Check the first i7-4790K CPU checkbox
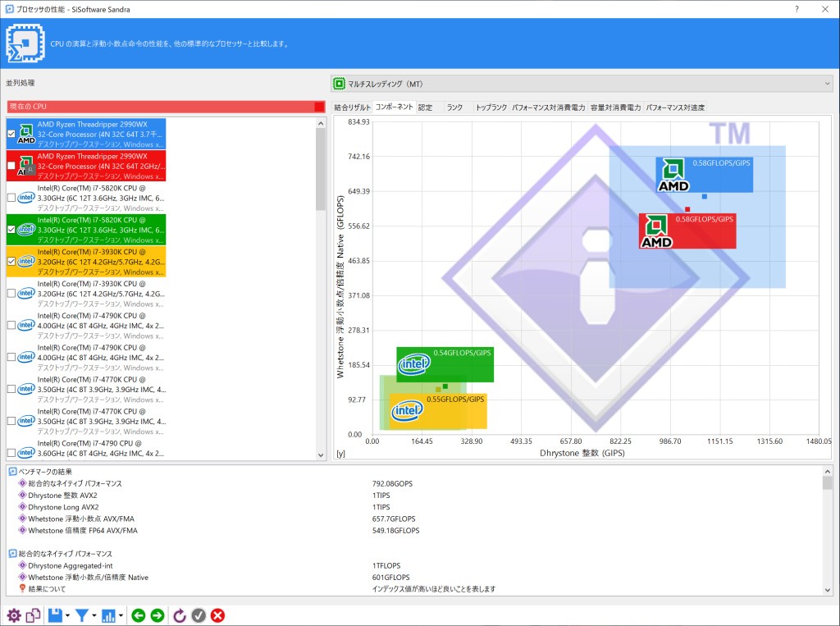The height and width of the screenshot is (626, 840). pos(11,326)
